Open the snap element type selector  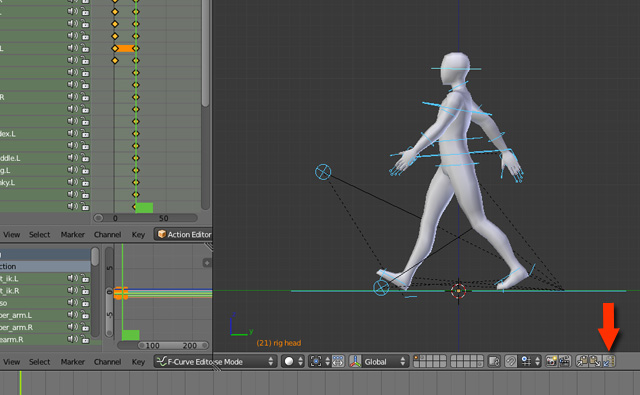(530, 362)
